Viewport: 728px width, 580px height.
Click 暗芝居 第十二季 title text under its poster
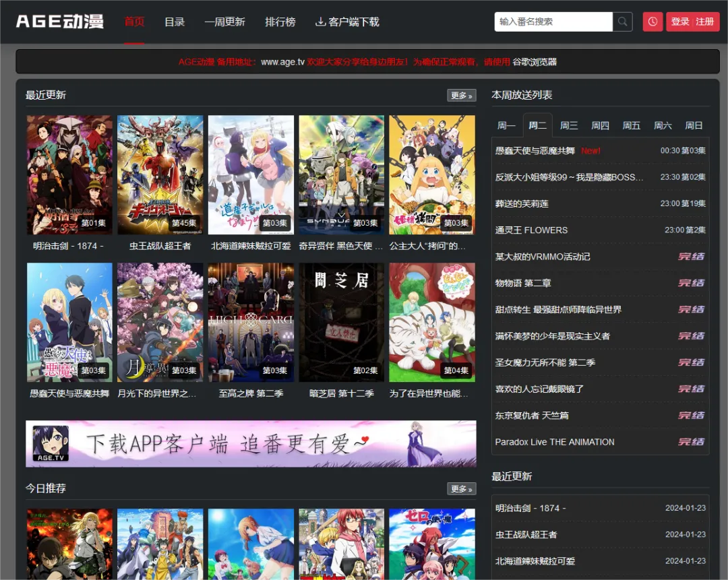(x=342, y=393)
